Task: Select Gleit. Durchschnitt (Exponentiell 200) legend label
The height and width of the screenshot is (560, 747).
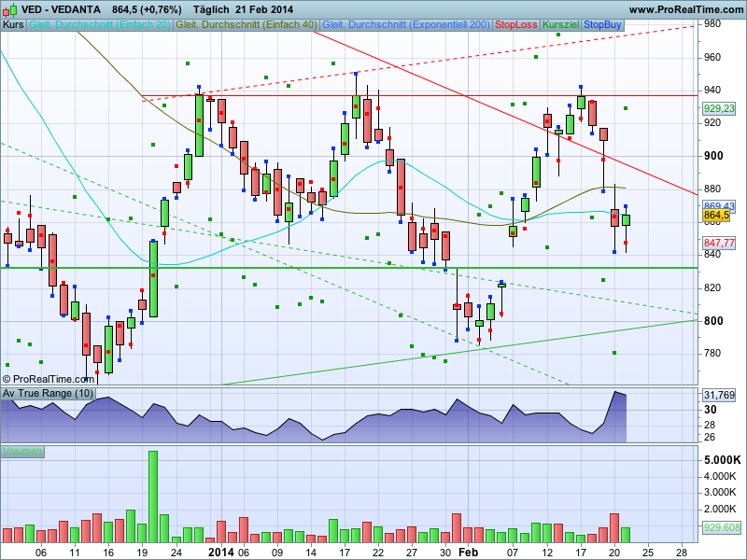Action: pyautogui.click(x=406, y=25)
